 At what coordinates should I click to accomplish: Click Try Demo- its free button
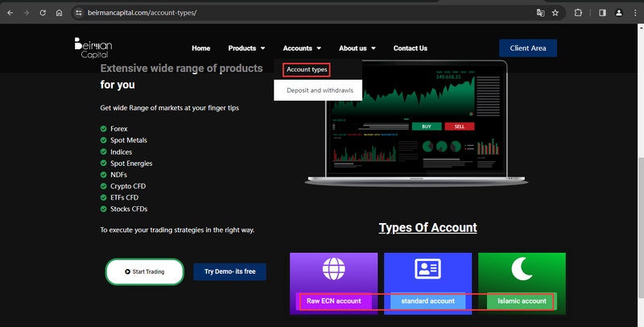[x=230, y=271]
